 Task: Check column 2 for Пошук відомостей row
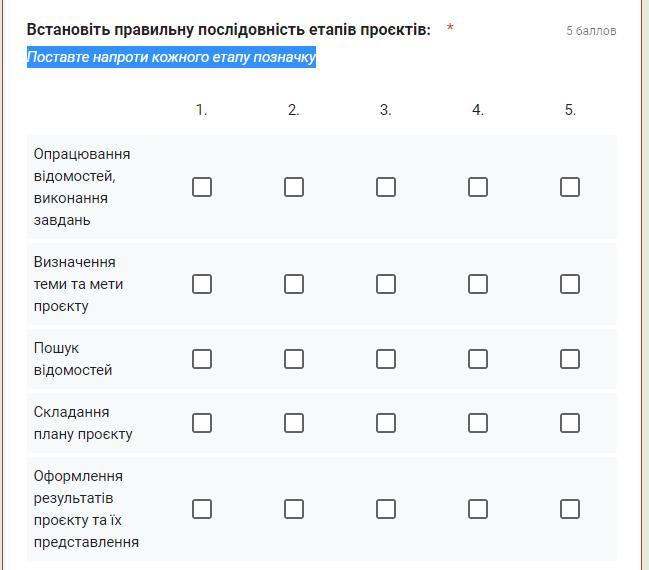pos(294,359)
